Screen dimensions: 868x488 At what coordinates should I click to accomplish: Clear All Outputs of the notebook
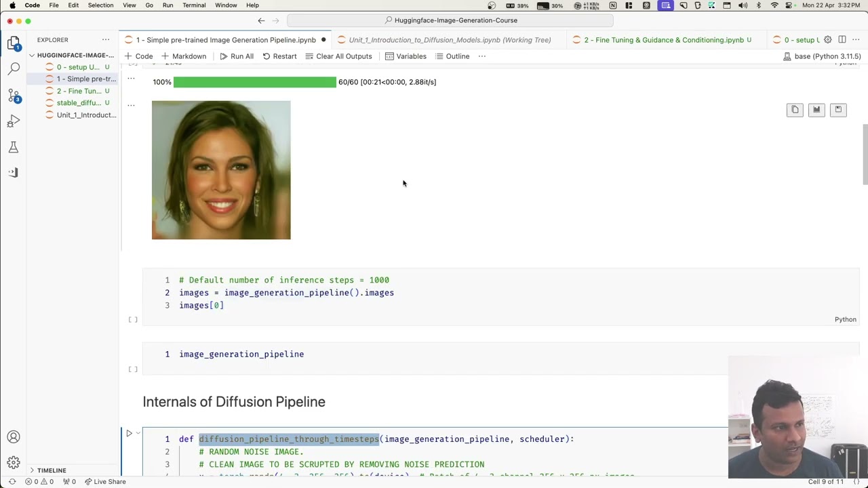click(338, 56)
